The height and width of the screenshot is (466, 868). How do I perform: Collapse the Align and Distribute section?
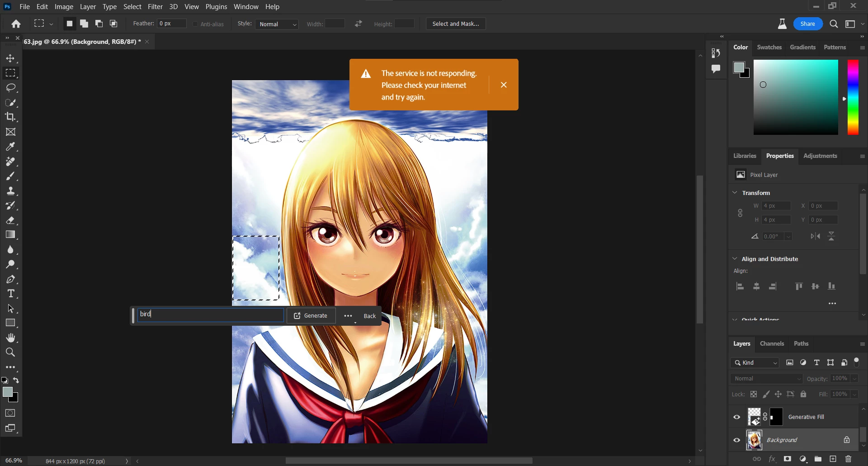click(x=735, y=259)
